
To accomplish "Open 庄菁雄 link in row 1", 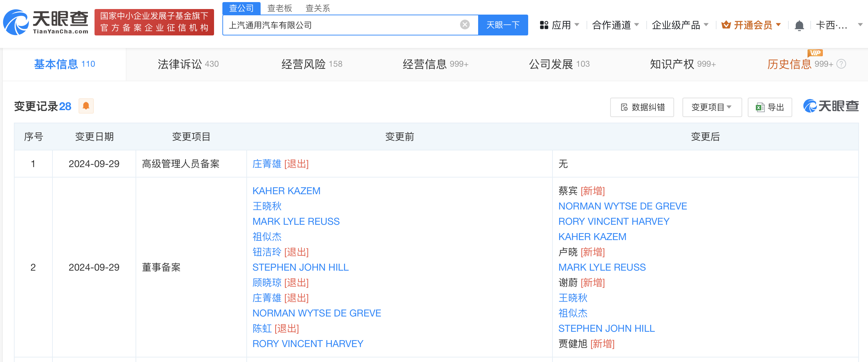I will (x=267, y=164).
